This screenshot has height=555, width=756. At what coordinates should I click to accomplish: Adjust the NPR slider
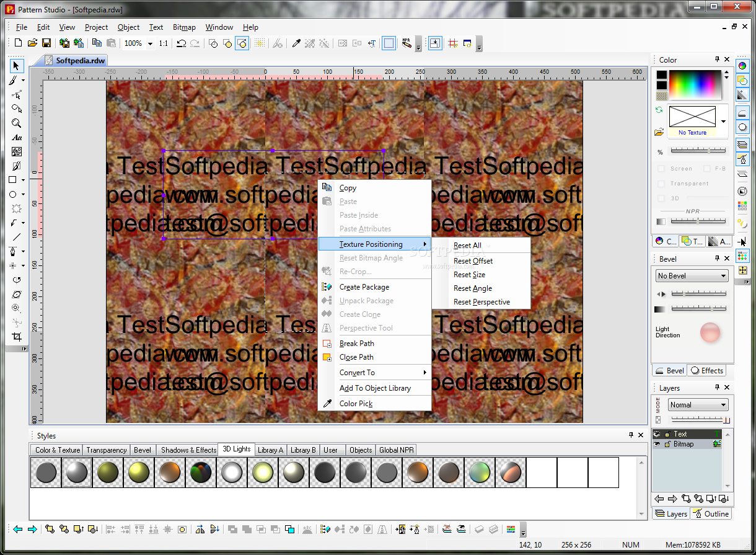point(698,221)
